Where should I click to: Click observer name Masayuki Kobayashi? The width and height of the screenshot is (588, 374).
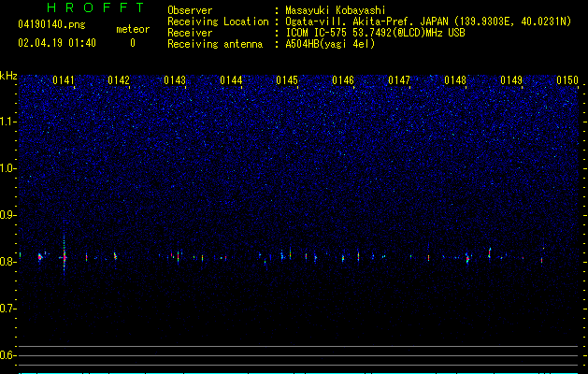tap(336, 10)
